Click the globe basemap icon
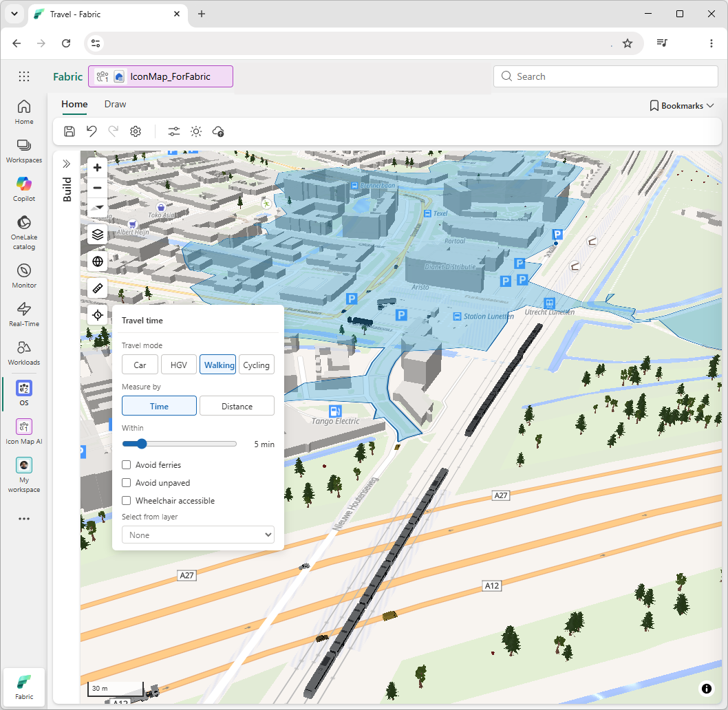The width and height of the screenshot is (728, 710). coord(98,261)
